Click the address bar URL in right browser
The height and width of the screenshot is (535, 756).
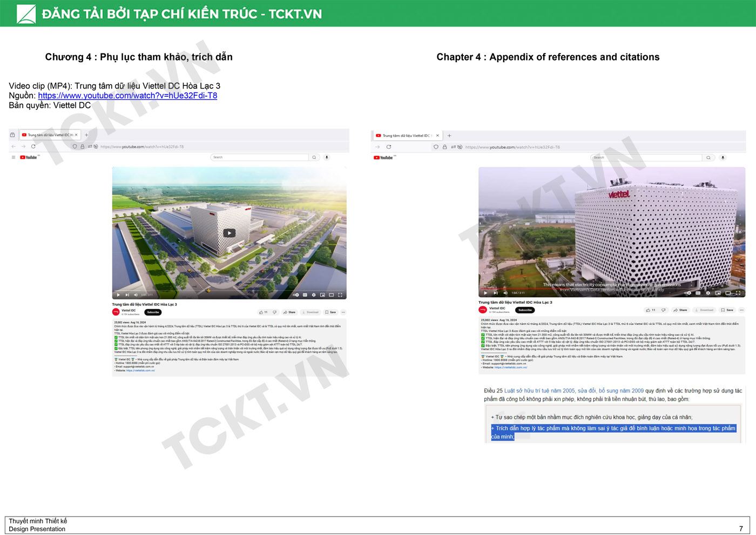(x=512, y=147)
